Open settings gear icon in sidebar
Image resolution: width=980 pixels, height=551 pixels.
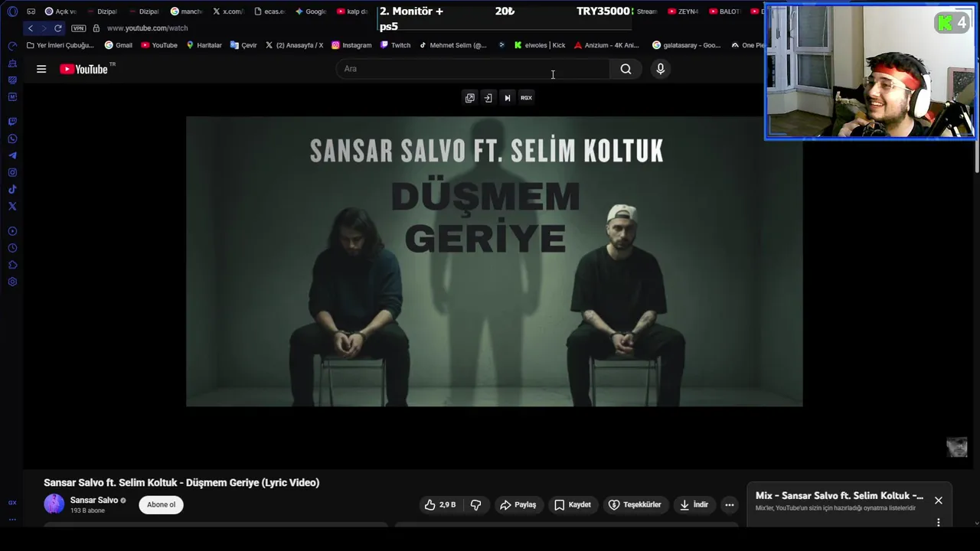point(12,282)
